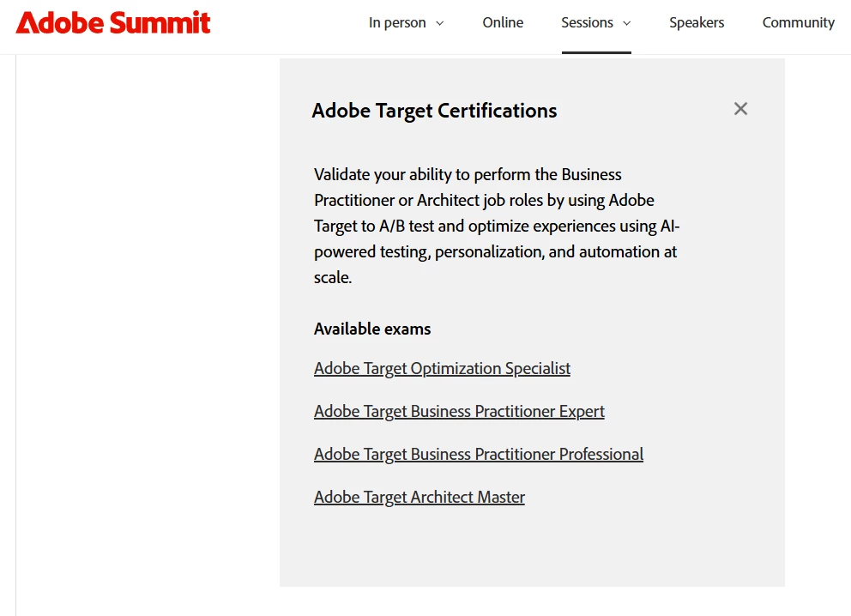Open Adobe Target Architect Master exam link
Viewport: 851px width, 616px height.
pos(419,497)
